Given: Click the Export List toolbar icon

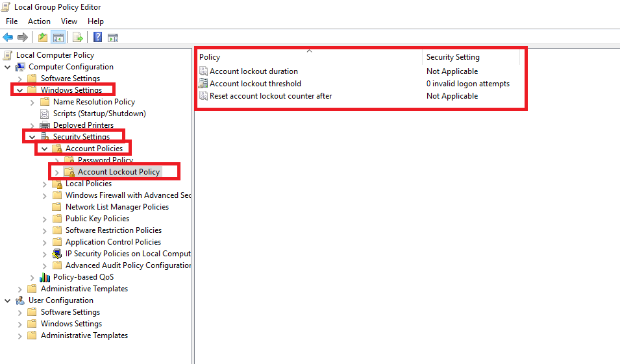Looking at the screenshot, I should (x=78, y=38).
